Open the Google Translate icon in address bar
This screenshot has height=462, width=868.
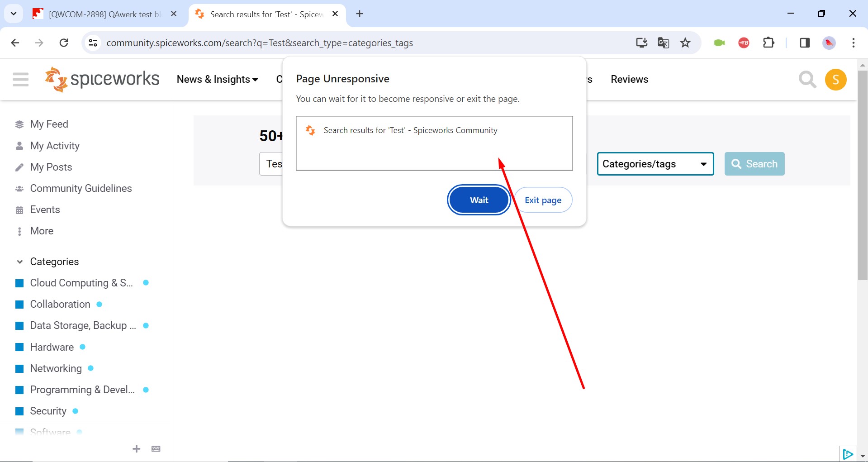pos(664,43)
